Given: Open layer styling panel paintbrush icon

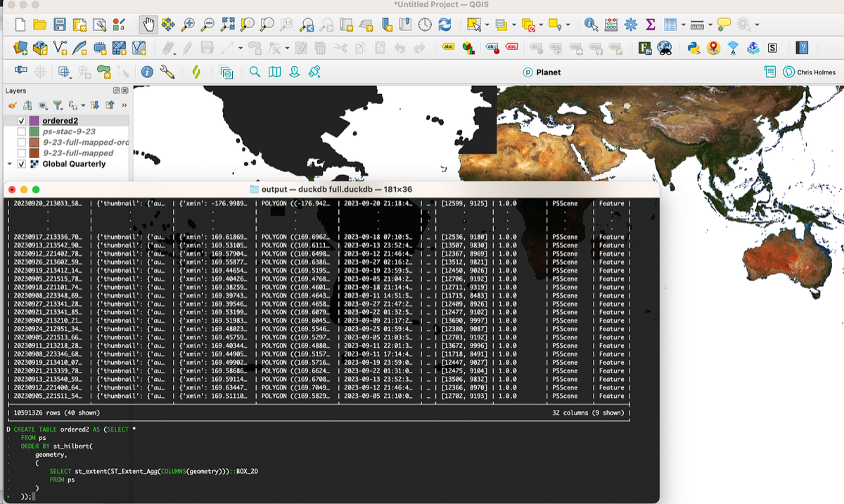Looking at the screenshot, I should (13, 105).
